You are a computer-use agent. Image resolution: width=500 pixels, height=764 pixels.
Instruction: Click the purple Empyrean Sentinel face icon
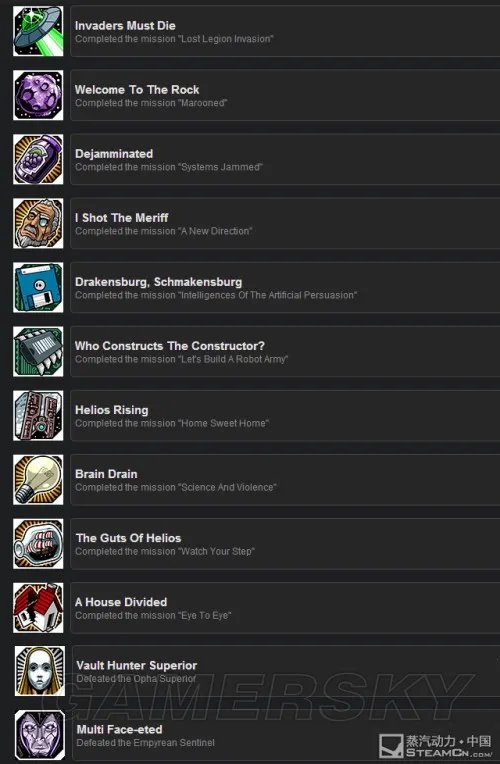39,735
